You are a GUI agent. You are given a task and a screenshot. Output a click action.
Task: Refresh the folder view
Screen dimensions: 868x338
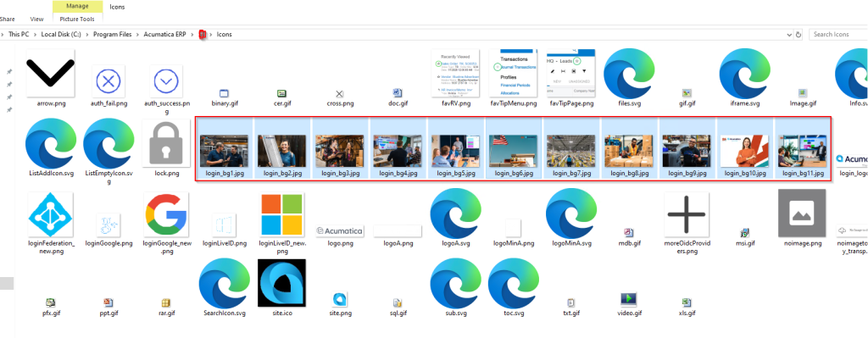pyautogui.click(x=798, y=34)
